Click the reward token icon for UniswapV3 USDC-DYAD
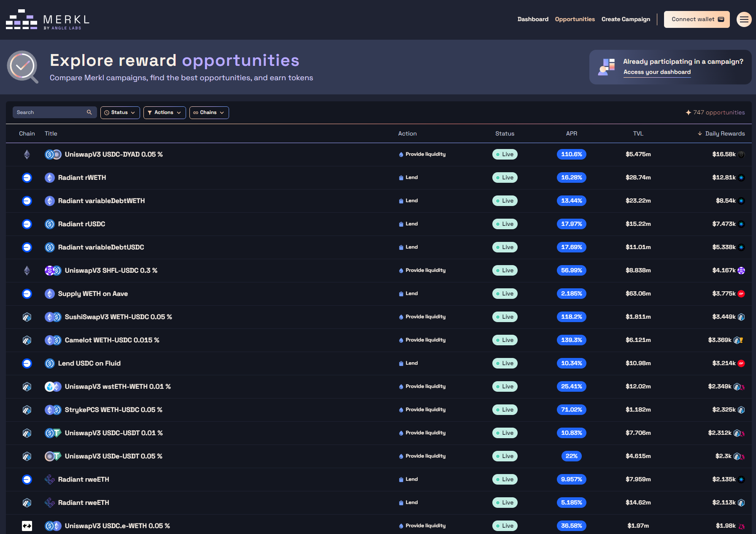 pyautogui.click(x=741, y=155)
